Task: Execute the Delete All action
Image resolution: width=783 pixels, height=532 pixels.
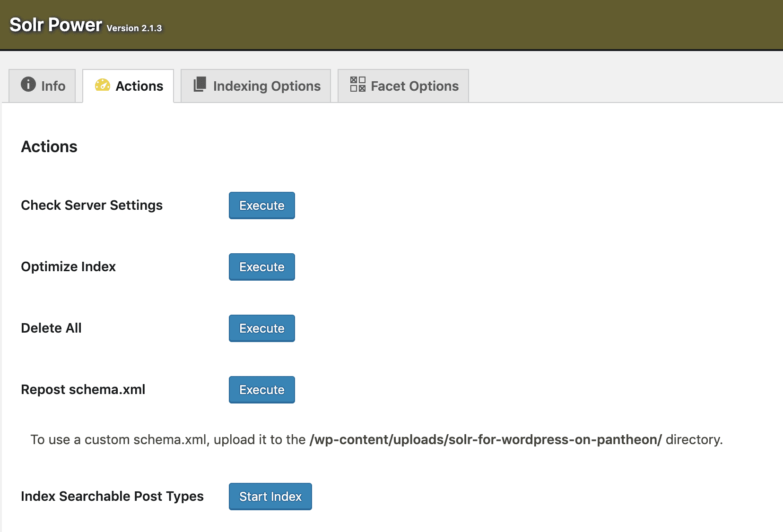Action: tap(261, 328)
